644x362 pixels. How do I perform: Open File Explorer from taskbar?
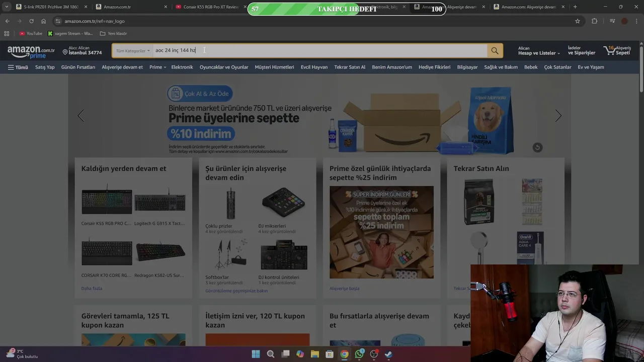(x=315, y=354)
